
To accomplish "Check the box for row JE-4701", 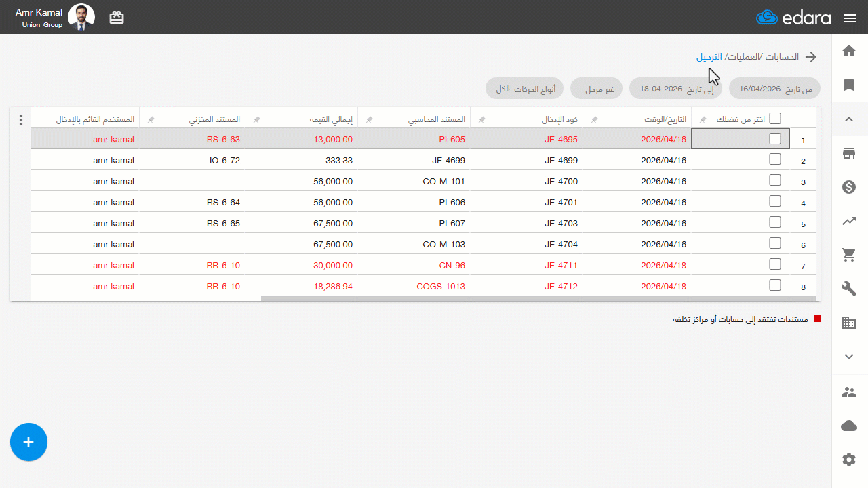I will coord(775,201).
